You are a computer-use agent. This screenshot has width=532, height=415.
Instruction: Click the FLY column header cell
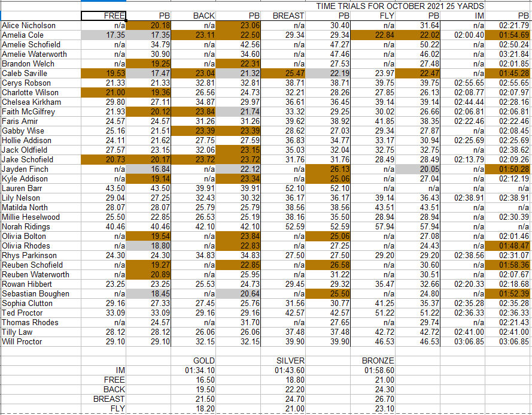click(373, 16)
